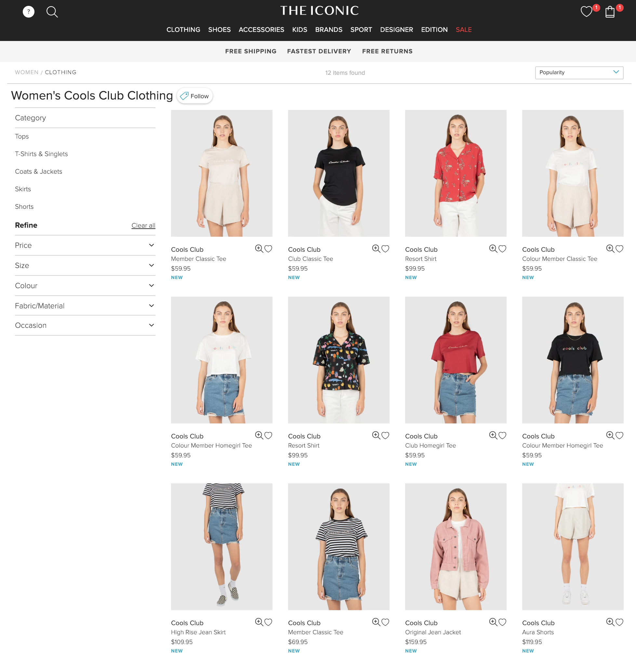Quick view the Aura Shorts
The image size is (636, 672).
(x=610, y=622)
